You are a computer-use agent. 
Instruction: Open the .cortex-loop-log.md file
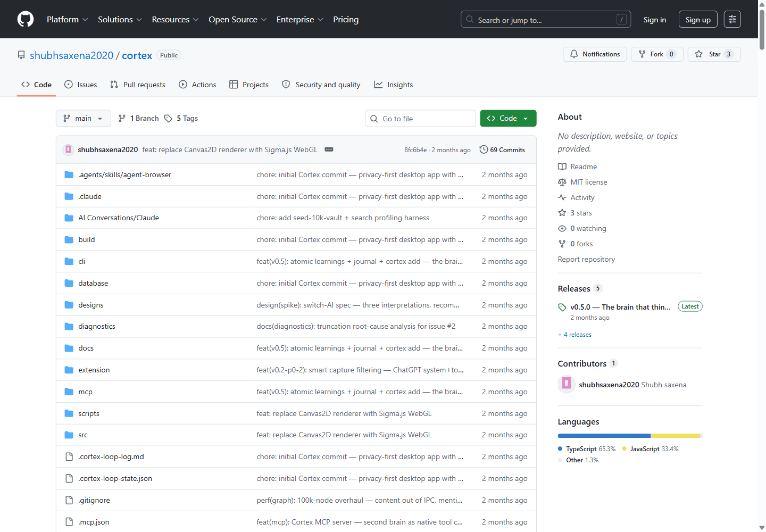coord(111,456)
